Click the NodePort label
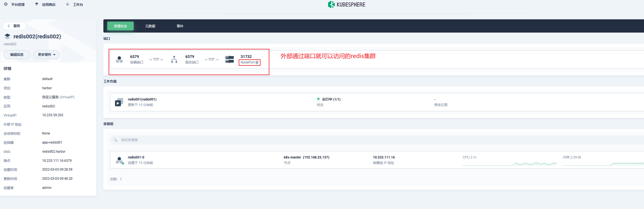This screenshot has width=644, height=209. (248, 62)
